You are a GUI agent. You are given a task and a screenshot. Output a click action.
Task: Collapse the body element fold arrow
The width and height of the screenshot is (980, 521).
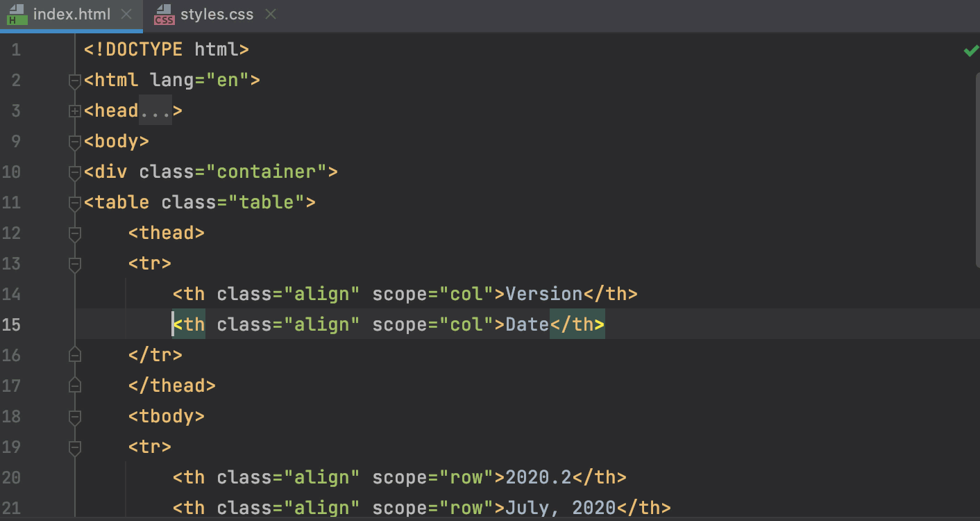point(74,141)
